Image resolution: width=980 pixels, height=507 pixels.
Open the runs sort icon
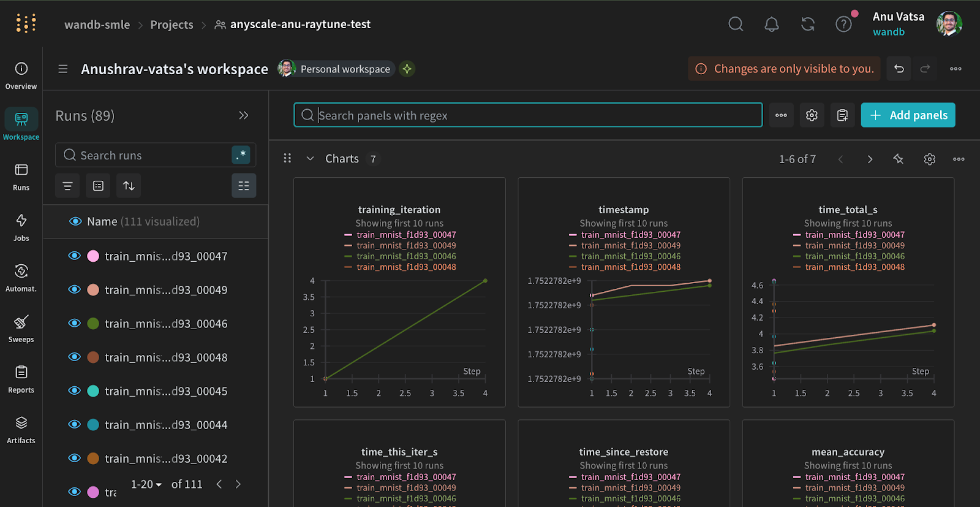129,186
